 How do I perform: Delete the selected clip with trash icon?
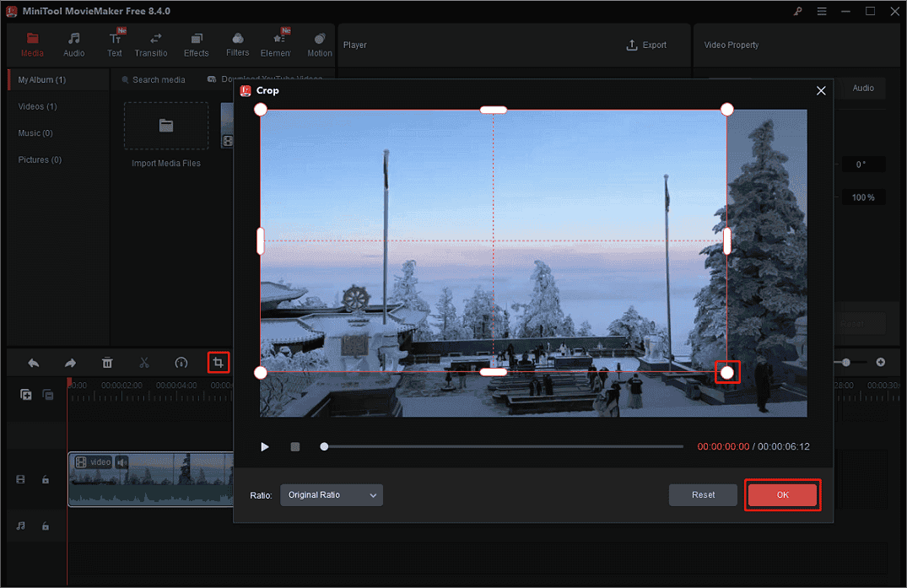point(107,362)
